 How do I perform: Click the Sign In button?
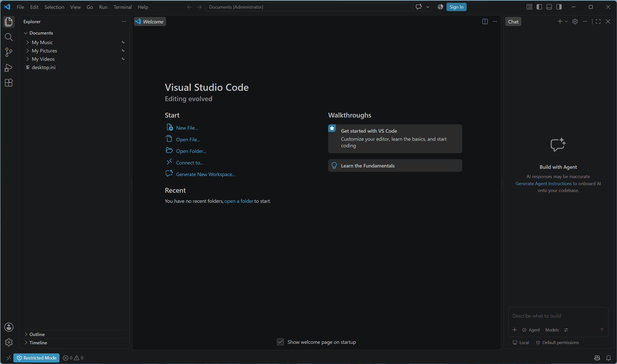point(456,7)
